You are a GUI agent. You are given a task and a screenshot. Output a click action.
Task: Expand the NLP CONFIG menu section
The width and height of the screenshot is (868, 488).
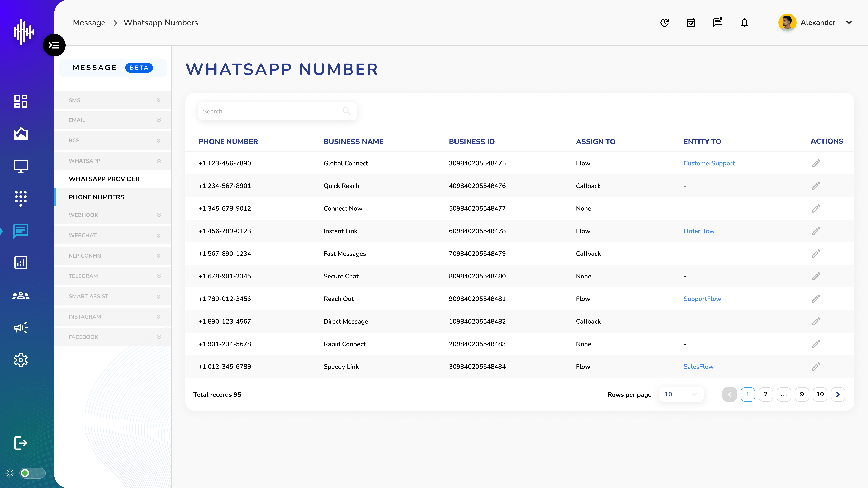click(113, 256)
